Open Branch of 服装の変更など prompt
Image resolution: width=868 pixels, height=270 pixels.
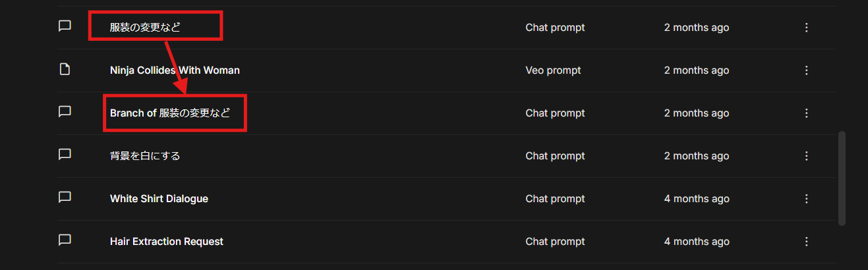click(170, 113)
